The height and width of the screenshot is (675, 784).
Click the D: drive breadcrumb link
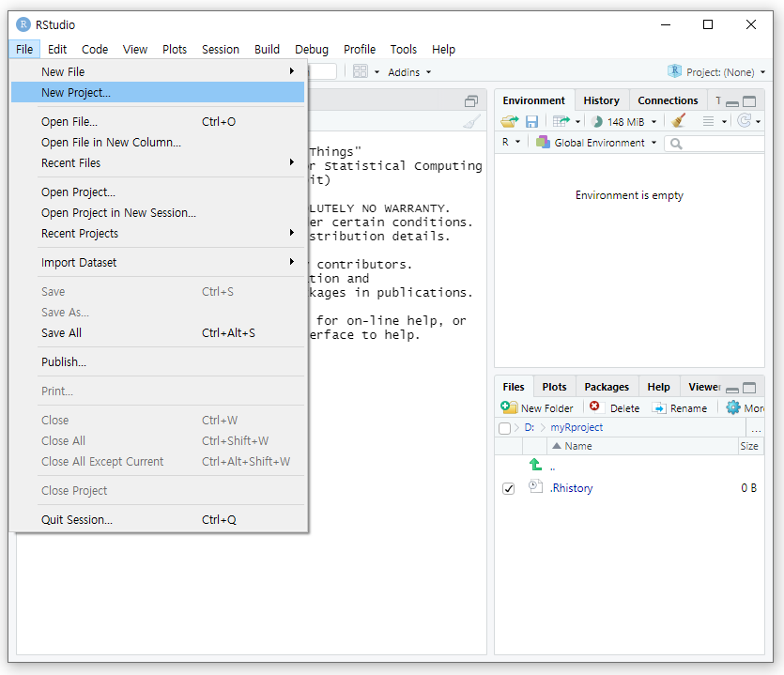coord(529,427)
